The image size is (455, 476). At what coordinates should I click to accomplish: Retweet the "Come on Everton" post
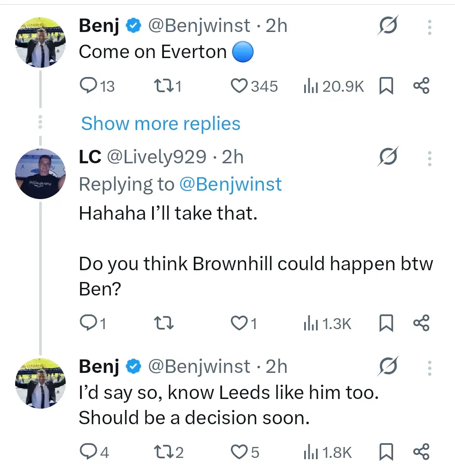click(162, 86)
